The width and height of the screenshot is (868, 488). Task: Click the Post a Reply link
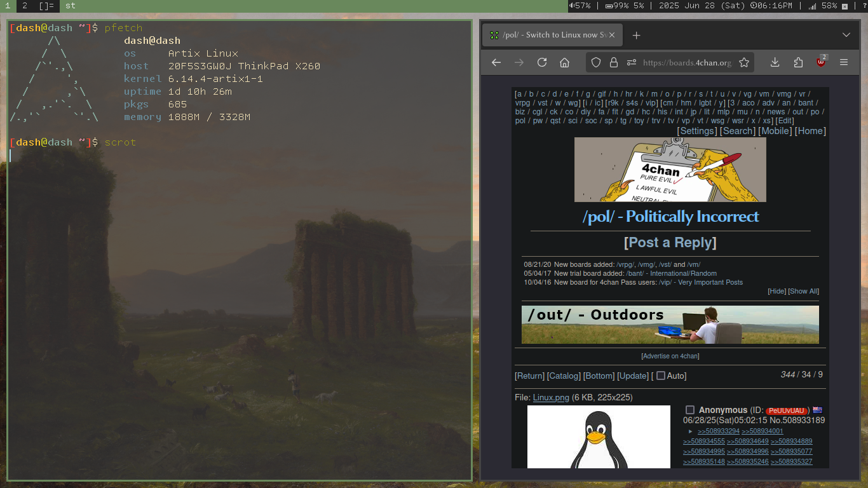pyautogui.click(x=670, y=243)
